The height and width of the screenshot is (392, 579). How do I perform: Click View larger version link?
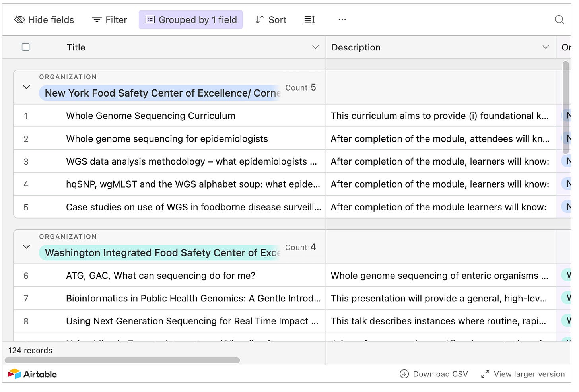pyautogui.click(x=523, y=374)
